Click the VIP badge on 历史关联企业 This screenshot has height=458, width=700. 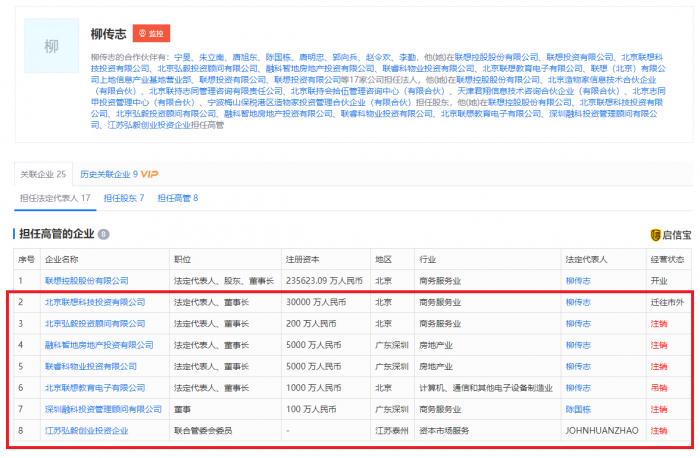150,174
